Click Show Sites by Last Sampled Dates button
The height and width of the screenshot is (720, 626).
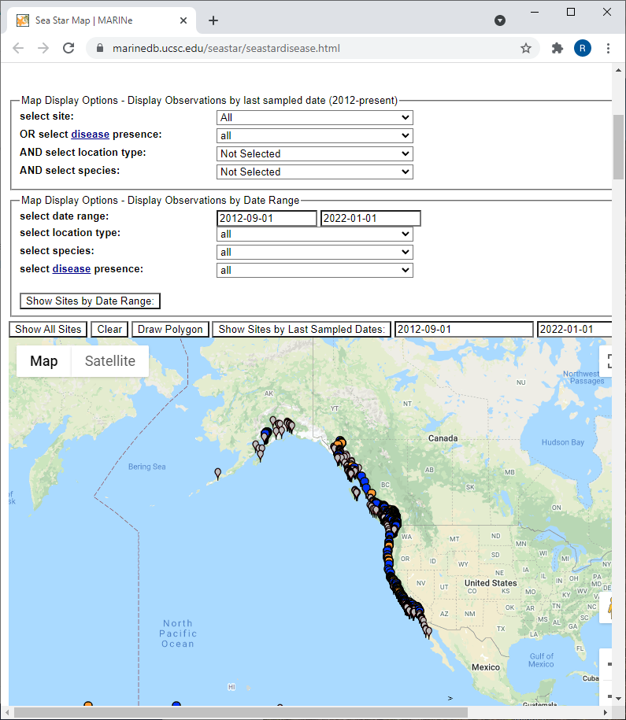pos(301,329)
